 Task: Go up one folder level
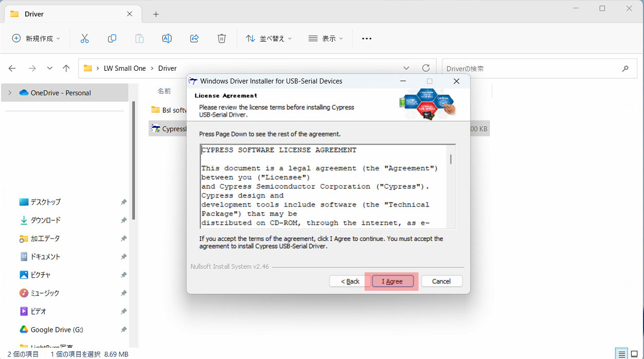tap(66, 68)
